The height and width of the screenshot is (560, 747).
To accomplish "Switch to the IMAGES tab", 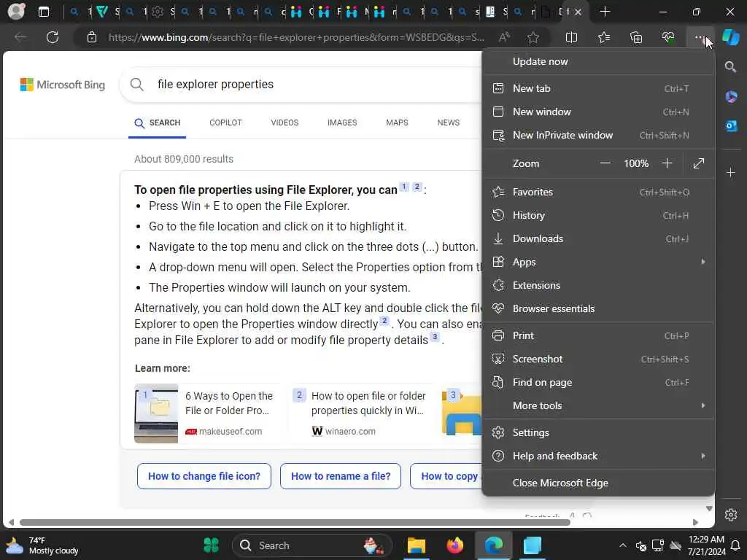I will (x=342, y=122).
